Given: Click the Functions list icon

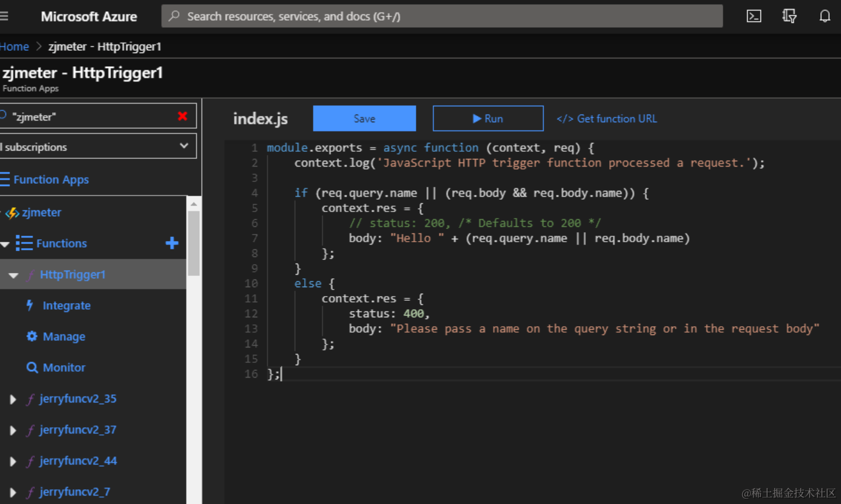Looking at the screenshot, I should coord(24,243).
